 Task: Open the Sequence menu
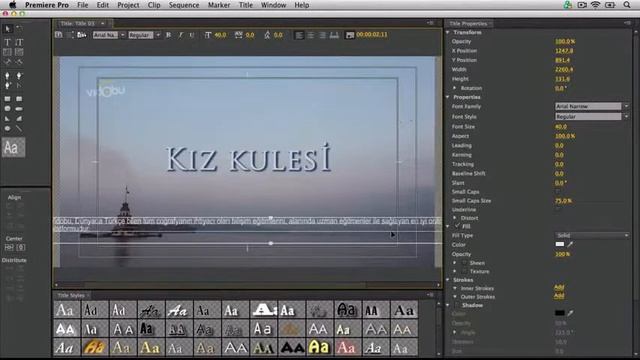(184, 5)
